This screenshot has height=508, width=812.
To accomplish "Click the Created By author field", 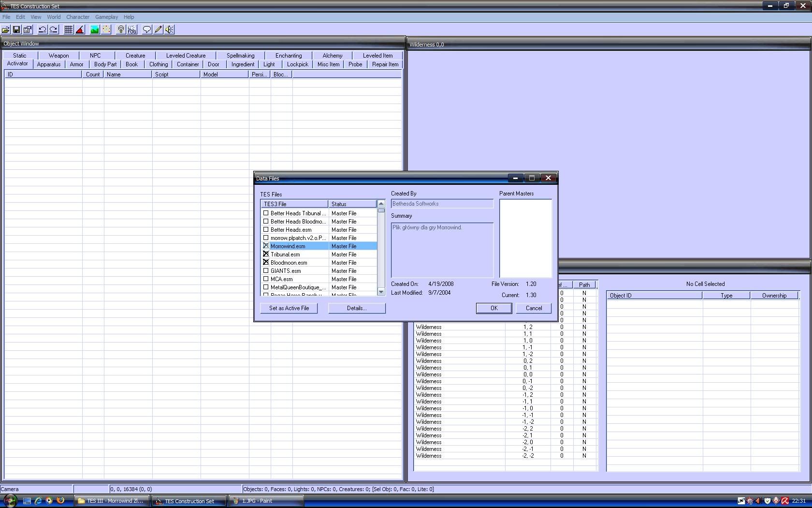I will point(442,204).
